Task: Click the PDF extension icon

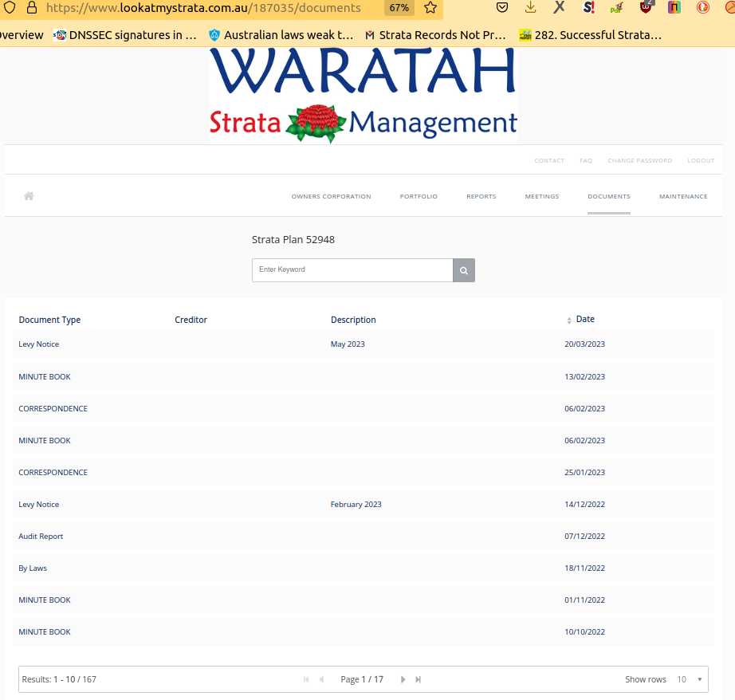Action: (x=617, y=7)
